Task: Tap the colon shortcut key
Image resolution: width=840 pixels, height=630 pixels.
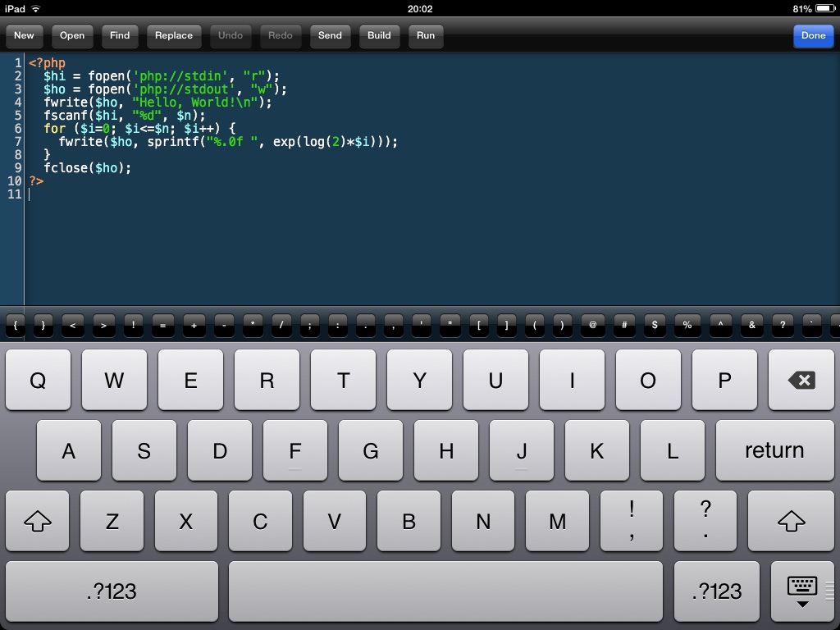Action: pos(337,325)
